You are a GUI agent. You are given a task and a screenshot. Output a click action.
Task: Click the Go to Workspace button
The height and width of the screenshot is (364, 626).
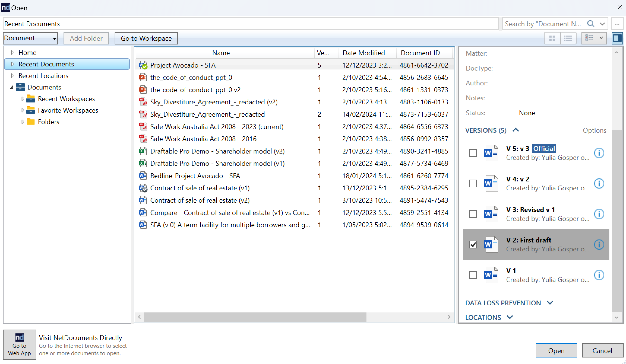click(146, 38)
